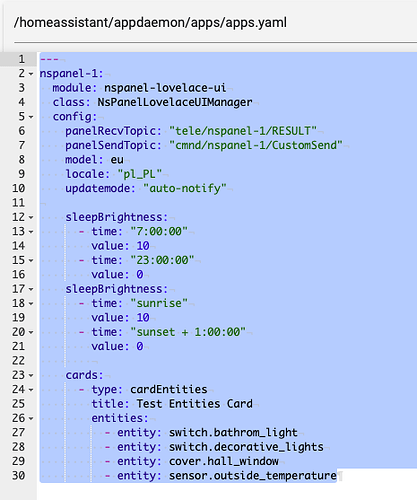
Task: Click the sunset + 1:00:00 string
Action: point(188,332)
